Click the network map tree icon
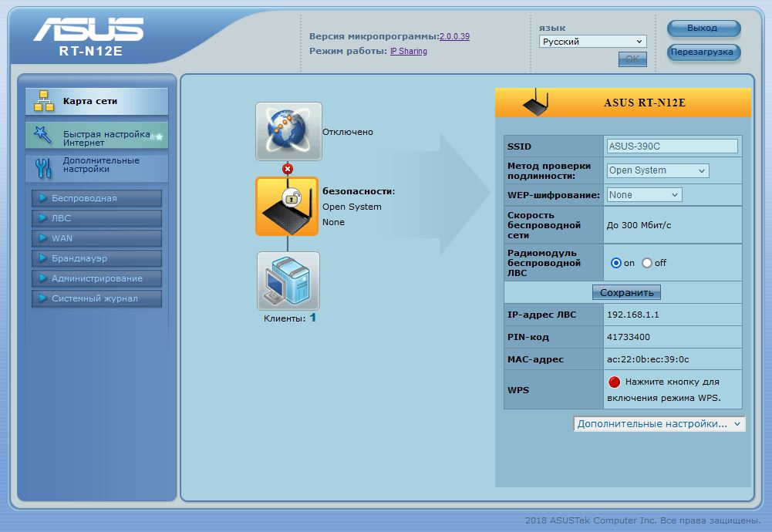 44,101
